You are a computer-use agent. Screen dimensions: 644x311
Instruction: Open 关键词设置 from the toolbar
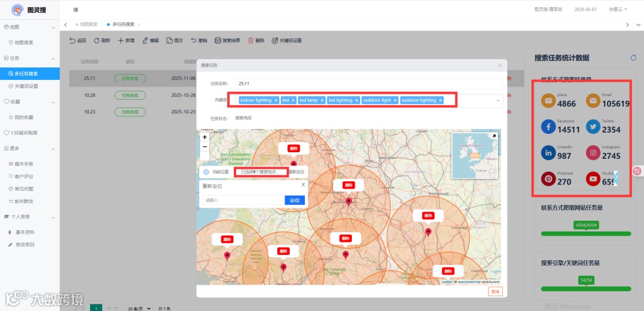pyautogui.click(x=287, y=41)
